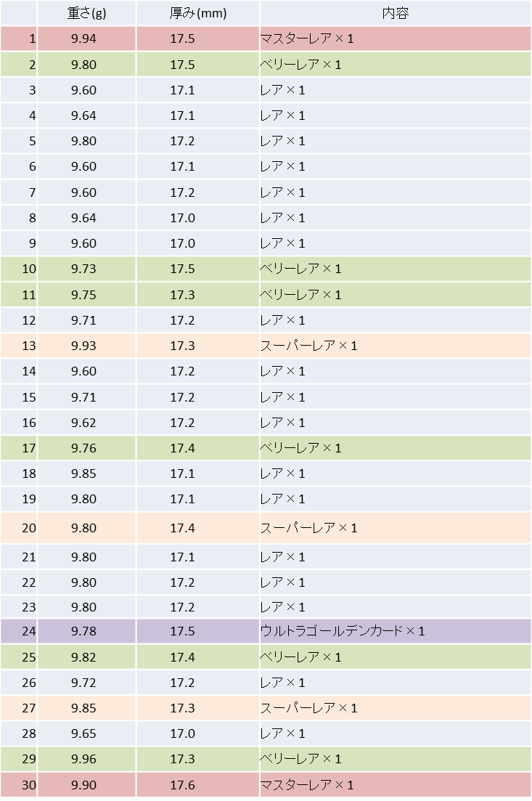Click ウルトラゴールデンカード×1 cell in row 24
The width and height of the screenshot is (532, 801).
click(x=395, y=631)
